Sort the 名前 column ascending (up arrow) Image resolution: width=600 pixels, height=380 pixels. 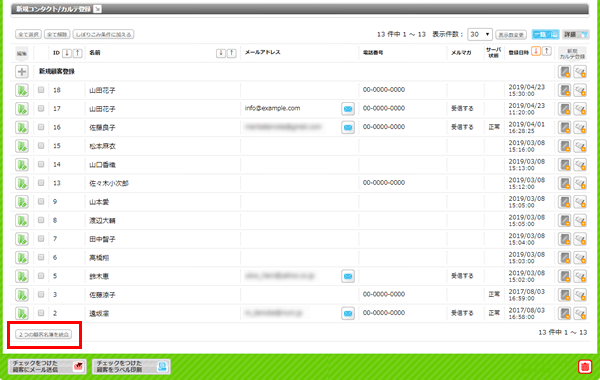coord(232,53)
